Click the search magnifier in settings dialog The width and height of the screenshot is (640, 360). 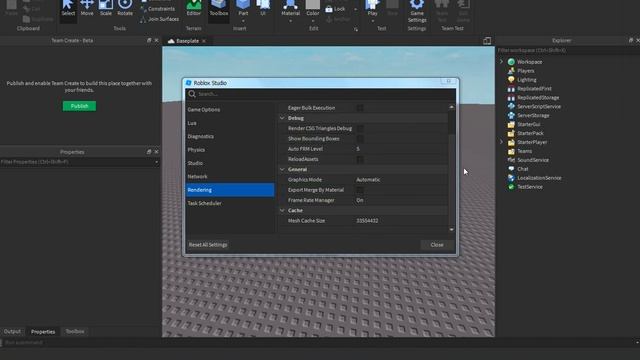pyautogui.click(x=192, y=94)
